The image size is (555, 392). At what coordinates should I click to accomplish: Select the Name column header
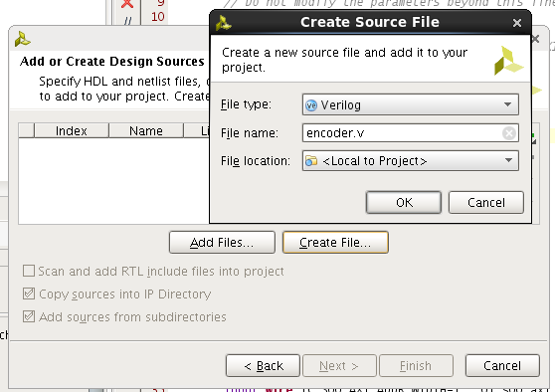[x=146, y=130]
